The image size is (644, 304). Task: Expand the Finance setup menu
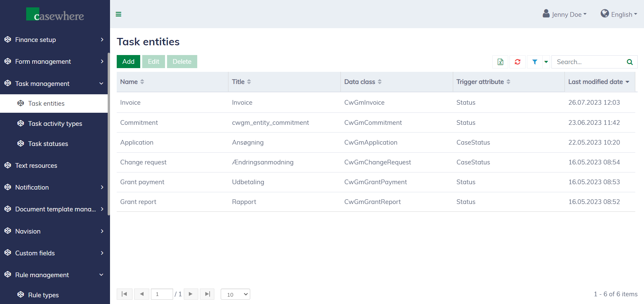54,40
